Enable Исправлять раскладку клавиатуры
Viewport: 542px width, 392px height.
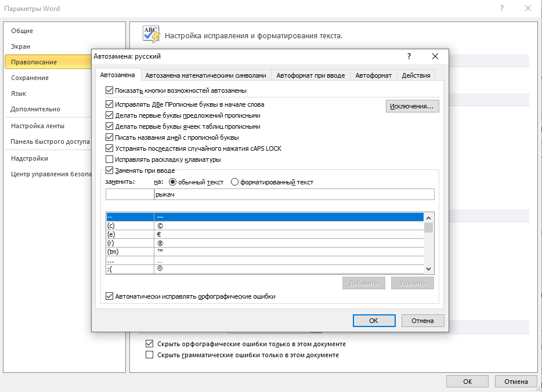[x=109, y=159]
